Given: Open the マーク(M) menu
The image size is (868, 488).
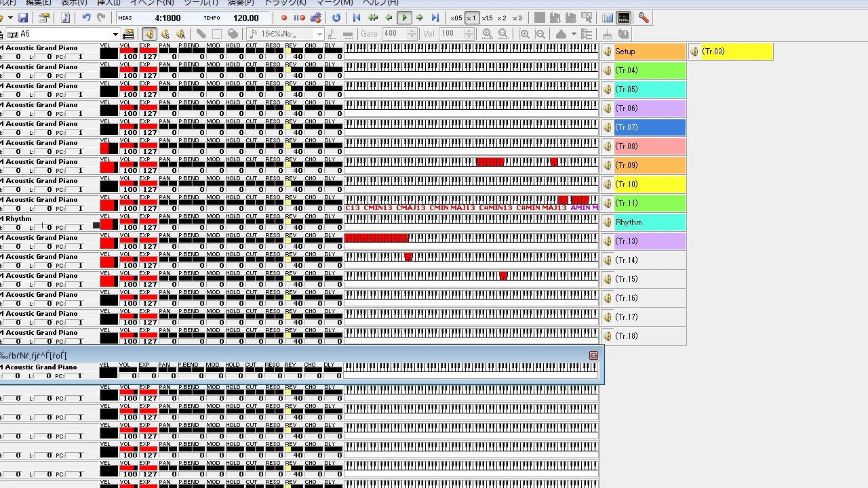Looking at the screenshot, I should tap(334, 3).
